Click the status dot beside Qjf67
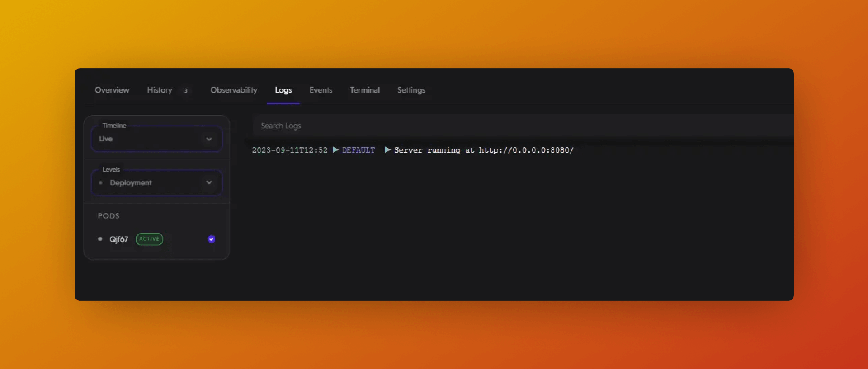 coord(100,239)
